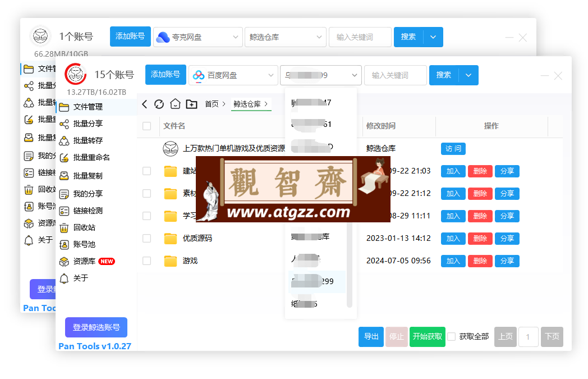Choose the account option ending in 库
Viewport: 588px width, 379px height.
(317, 237)
